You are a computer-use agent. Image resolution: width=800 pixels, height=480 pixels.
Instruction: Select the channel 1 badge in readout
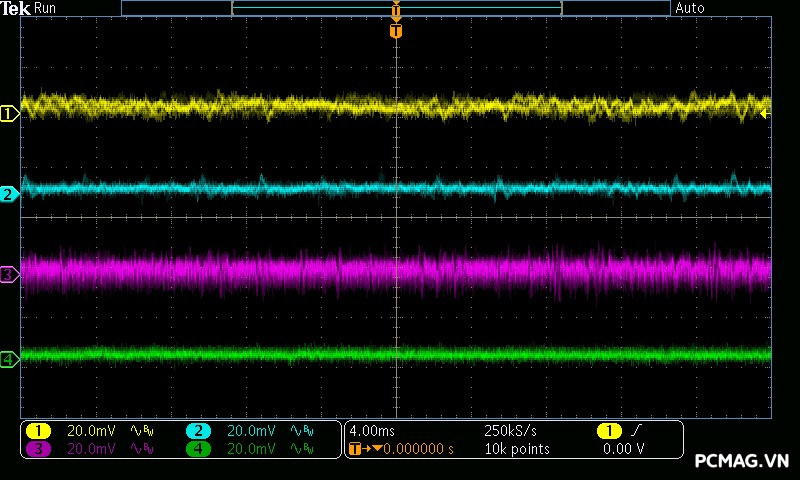pos(38,430)
